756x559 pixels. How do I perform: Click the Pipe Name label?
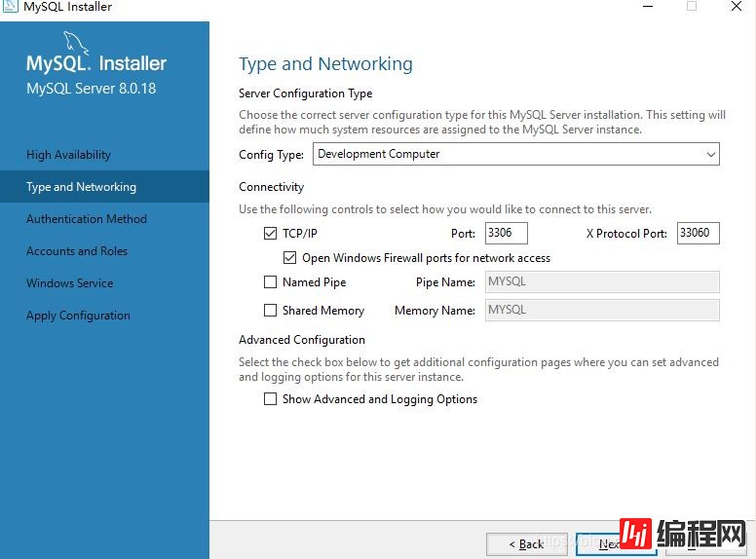pos(445,282)
